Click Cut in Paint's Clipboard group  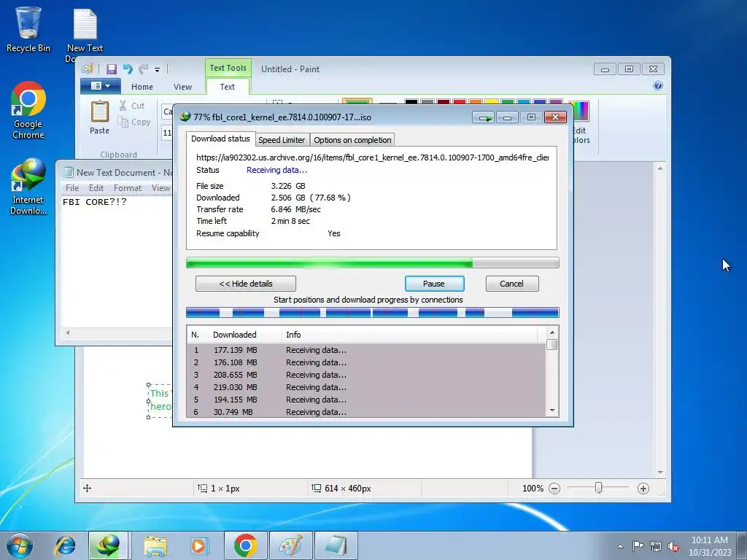(132, 106)
